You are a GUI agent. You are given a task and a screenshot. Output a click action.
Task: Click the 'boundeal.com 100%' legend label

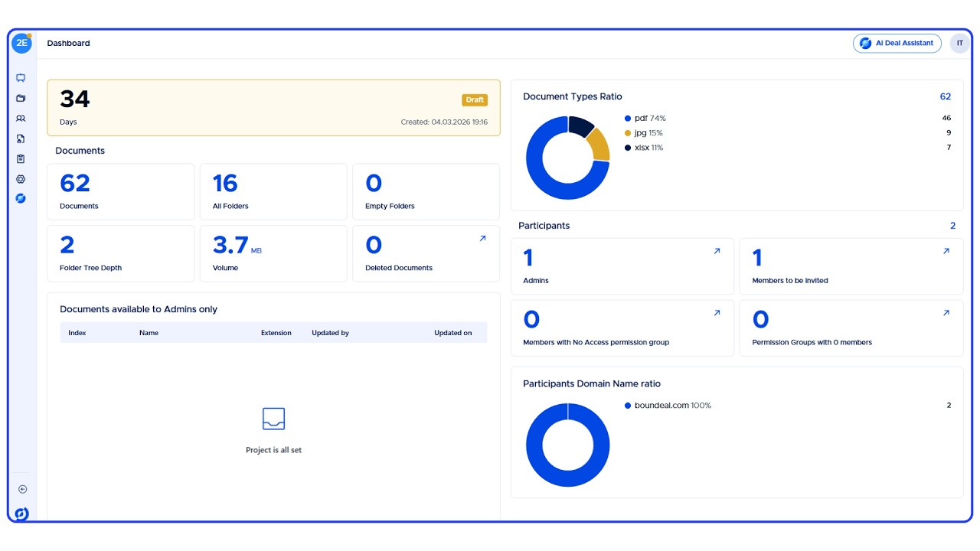pos(673,406)
